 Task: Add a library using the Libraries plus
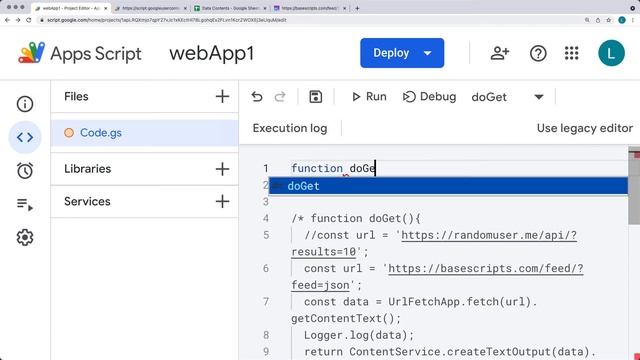(222, 169)
